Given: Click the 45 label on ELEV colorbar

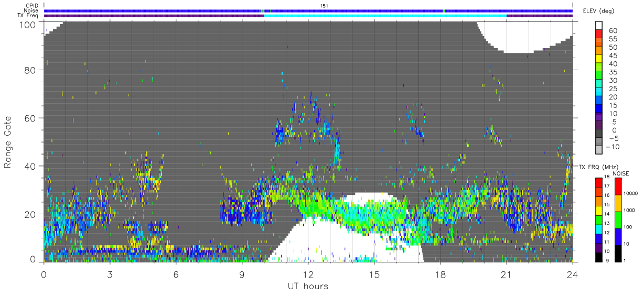Looking at the screenshot, I should [x=613, y=56].
